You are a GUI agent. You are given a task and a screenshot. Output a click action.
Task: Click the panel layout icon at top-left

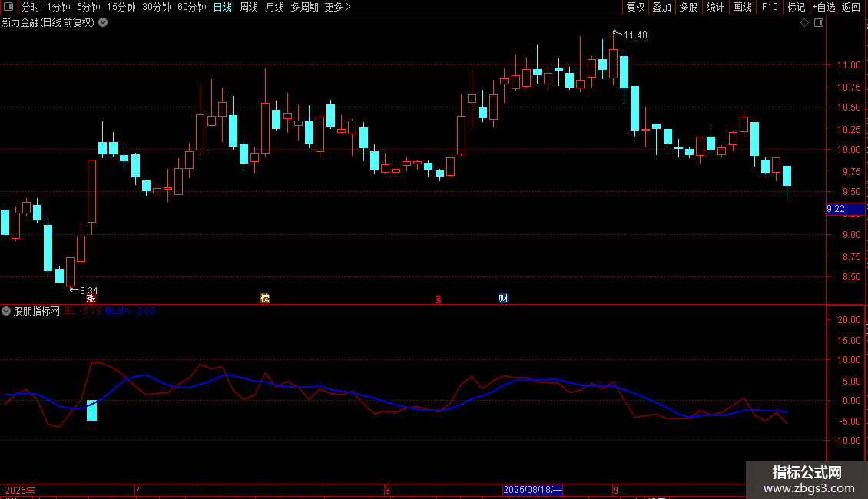8,7
